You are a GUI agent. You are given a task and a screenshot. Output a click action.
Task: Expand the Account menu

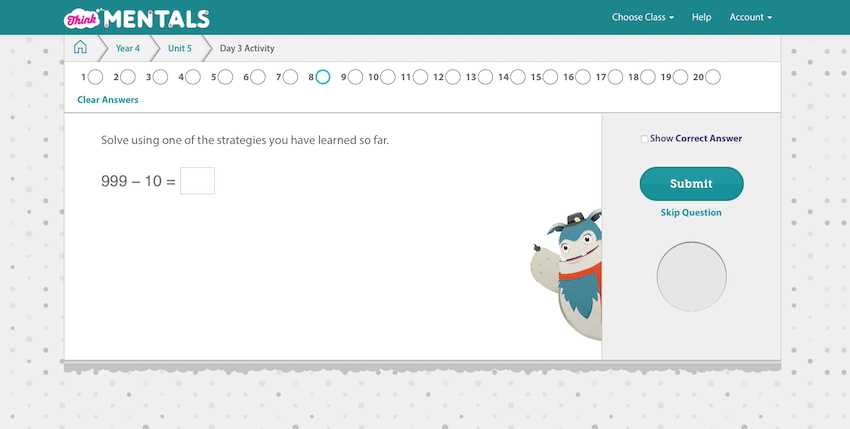click(750, 17)
